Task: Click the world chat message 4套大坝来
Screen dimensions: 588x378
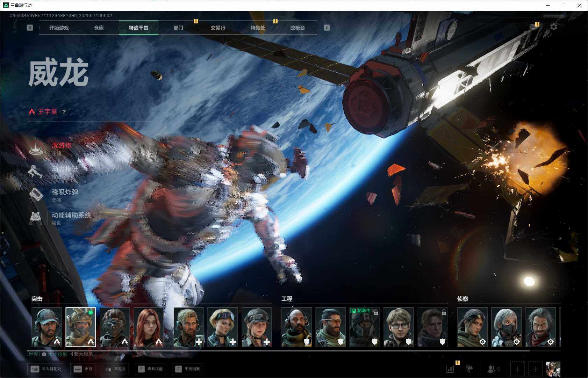Action: pyautogui.click(x=82, y=354)
